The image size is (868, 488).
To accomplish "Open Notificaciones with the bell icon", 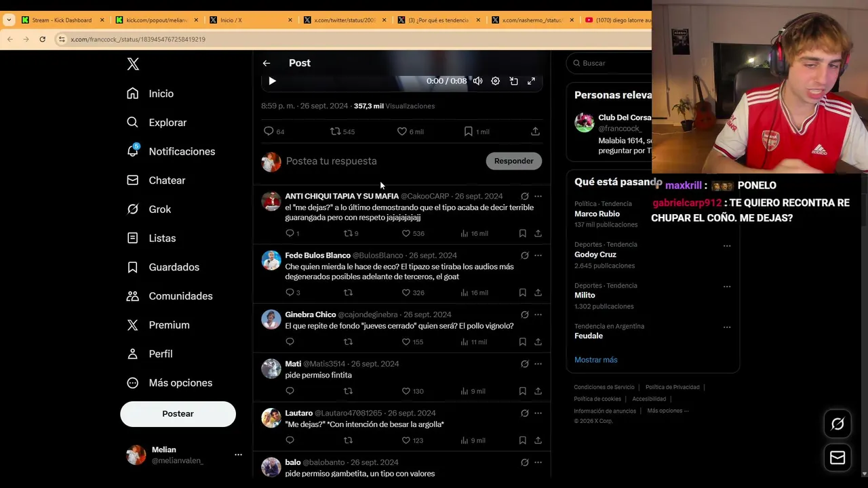I will tap(171, 151).
